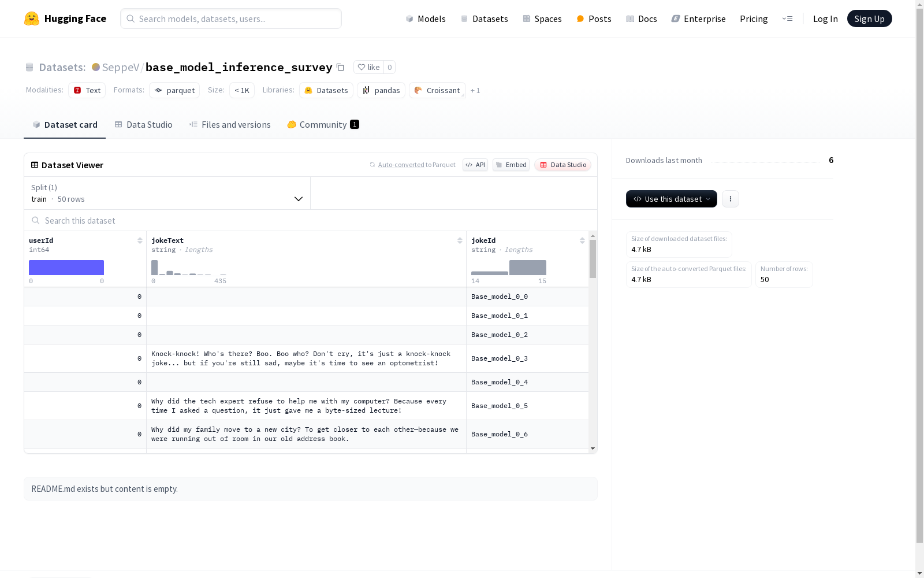Viewport: 924px width, 578px height.
Task: Show the +1 more libraries
Action: coord(475,90)
